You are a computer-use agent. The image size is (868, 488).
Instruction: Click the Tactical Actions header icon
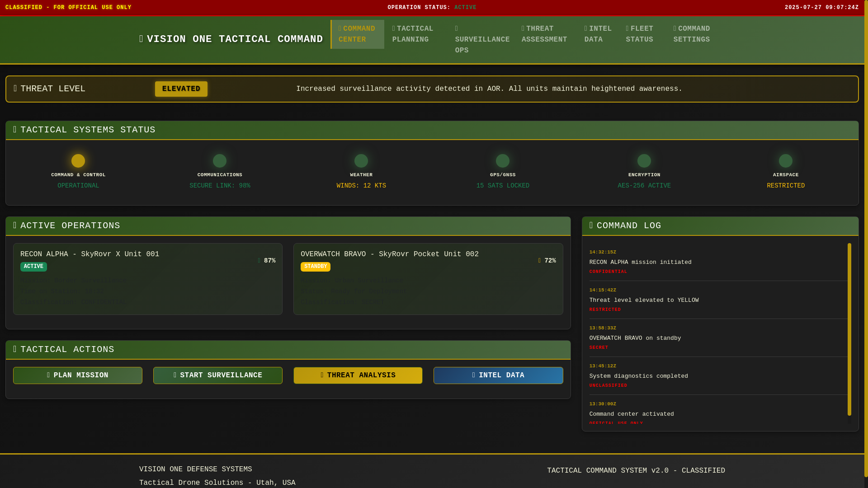(15, 349)
